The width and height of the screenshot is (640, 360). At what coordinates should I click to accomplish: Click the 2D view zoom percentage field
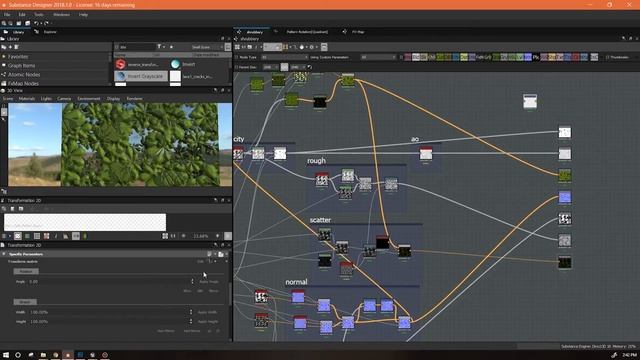(x=201, y=236)
